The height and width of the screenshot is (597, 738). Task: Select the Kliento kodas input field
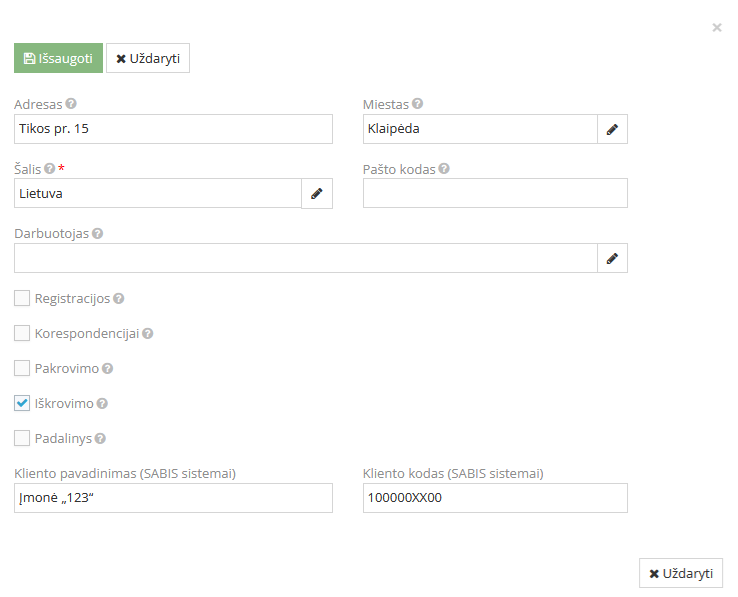coord(495,498)
